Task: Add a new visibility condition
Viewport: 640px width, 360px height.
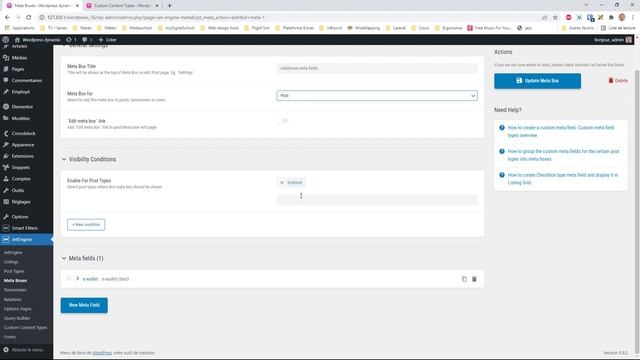Action: [x=86, y=224]
